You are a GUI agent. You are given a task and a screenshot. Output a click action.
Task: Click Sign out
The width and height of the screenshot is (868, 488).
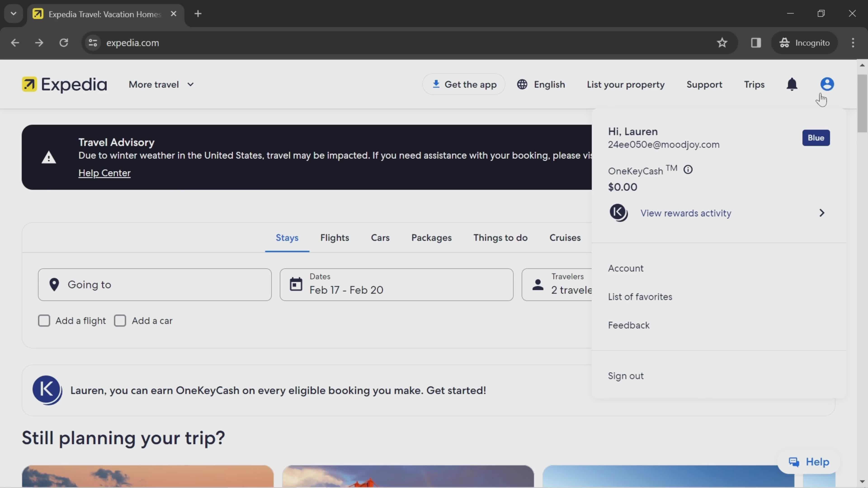tap(626, 376)
